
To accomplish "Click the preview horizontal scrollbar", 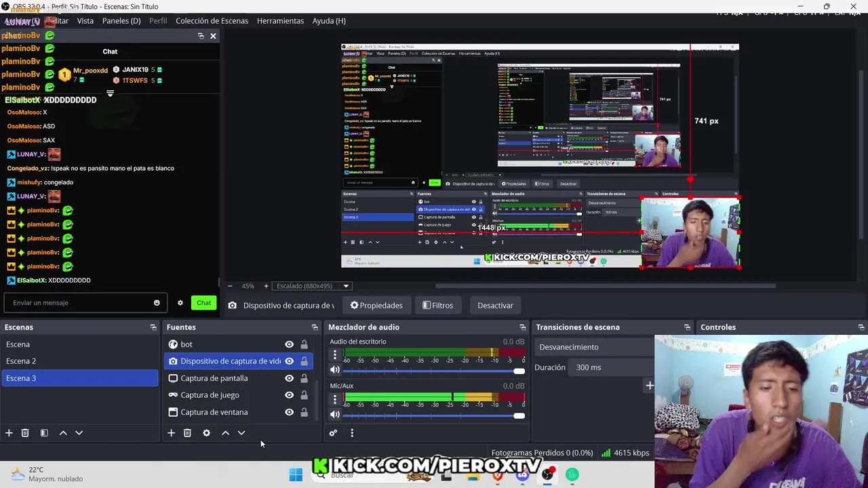I will tap(606, 286).
